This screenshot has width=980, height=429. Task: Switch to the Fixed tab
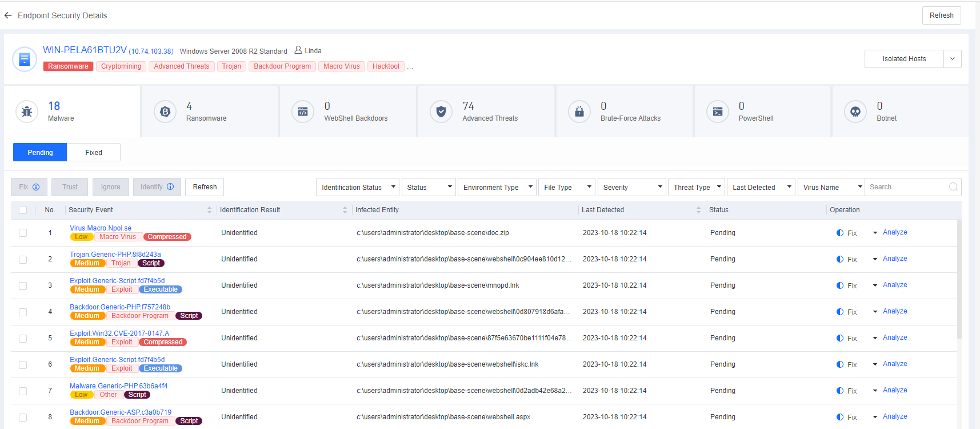click(x=94, y=152)
